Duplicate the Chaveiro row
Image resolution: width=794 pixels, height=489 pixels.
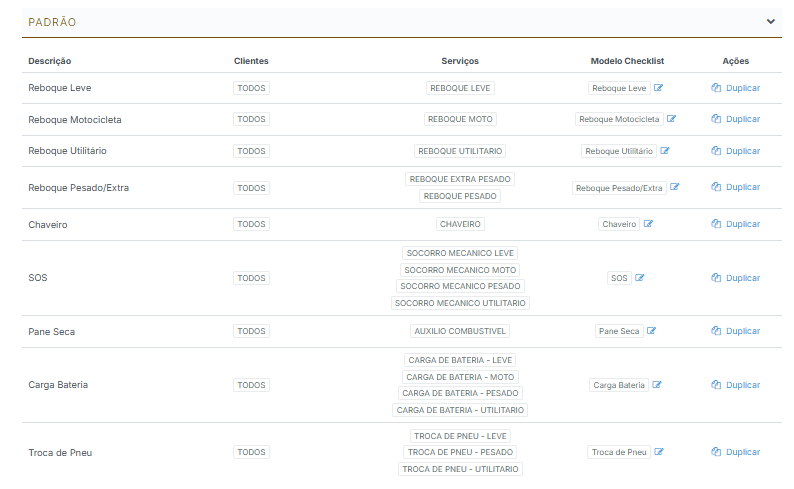pyautogui.click(x=736, y=224)
